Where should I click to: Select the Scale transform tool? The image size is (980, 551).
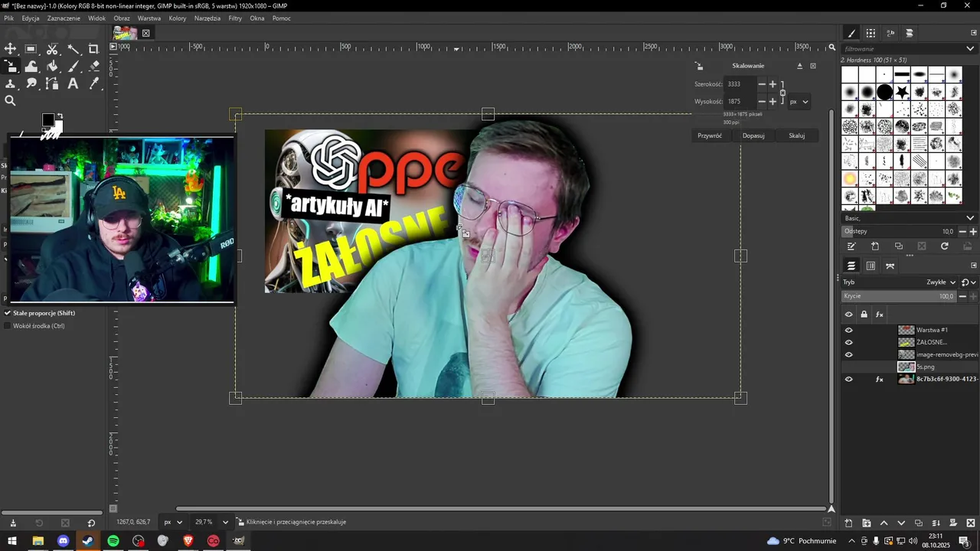(11, 67)
